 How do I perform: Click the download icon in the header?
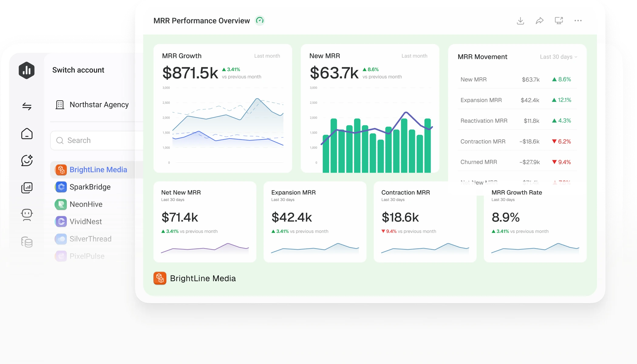tap(520, 21)
